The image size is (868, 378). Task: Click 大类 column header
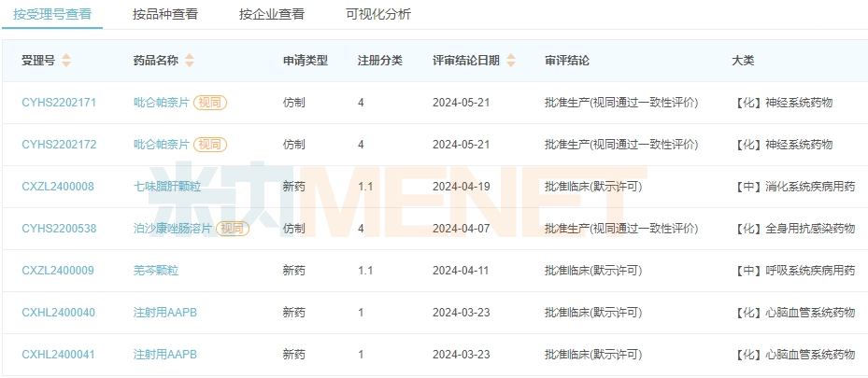tap(743, 61)
